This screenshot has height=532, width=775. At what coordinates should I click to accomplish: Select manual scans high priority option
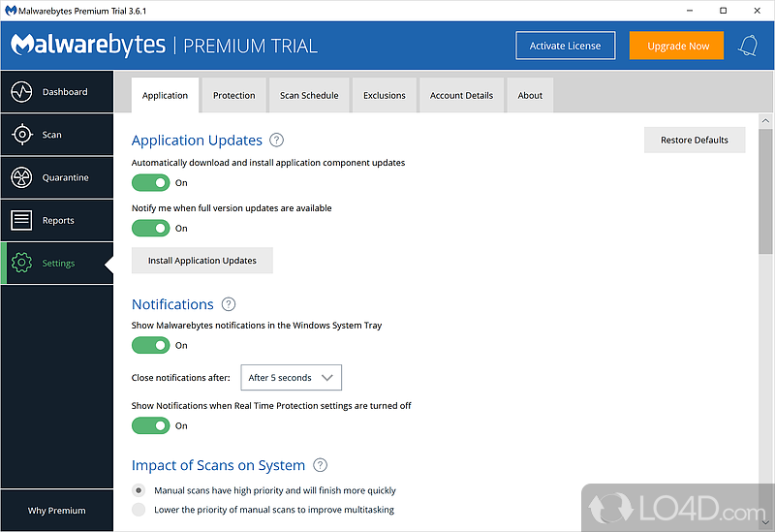coord(139,490)
